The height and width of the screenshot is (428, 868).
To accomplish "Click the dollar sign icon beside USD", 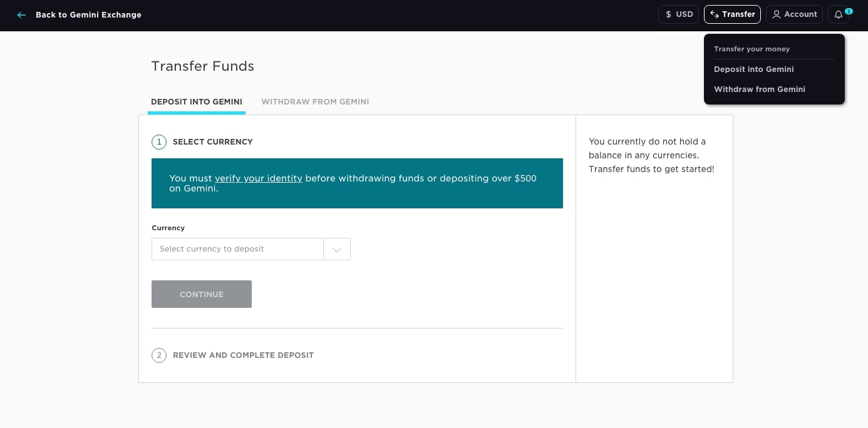I will point(668,14).
